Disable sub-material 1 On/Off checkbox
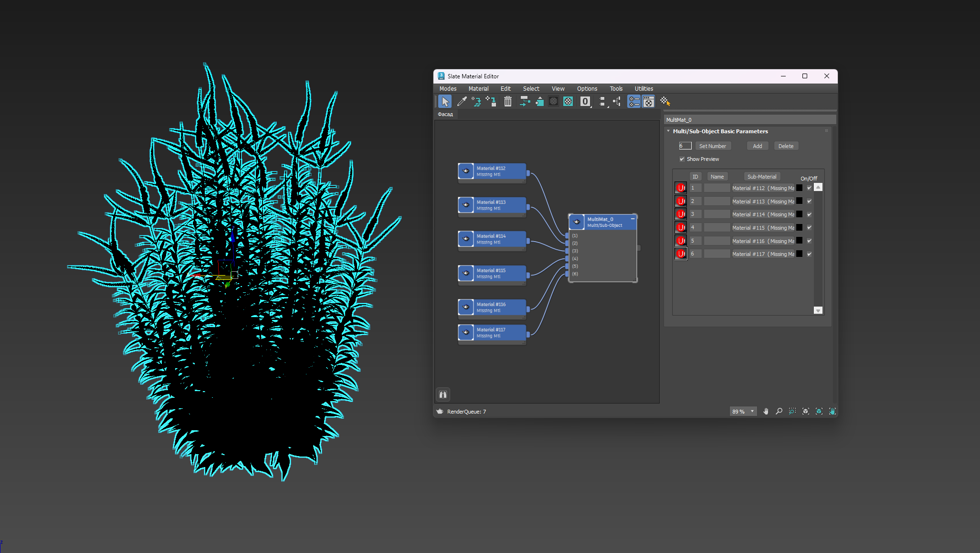The height and width of the screenshot is (553, 980). [810, 188]
